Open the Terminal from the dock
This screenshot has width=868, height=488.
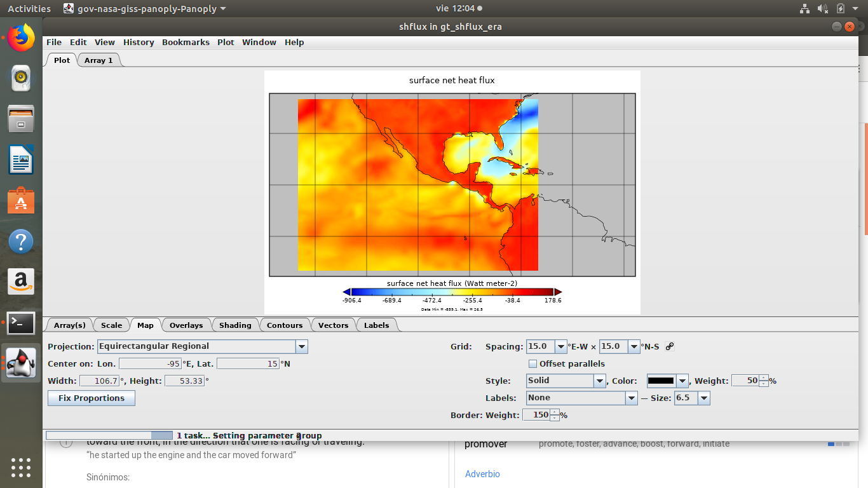(x=21, y=323)
